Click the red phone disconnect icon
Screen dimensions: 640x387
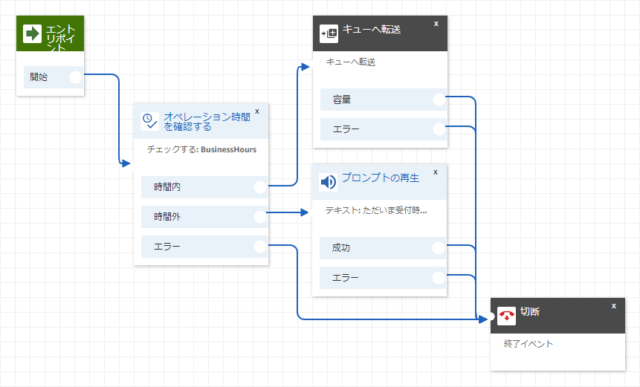point(507,316)
